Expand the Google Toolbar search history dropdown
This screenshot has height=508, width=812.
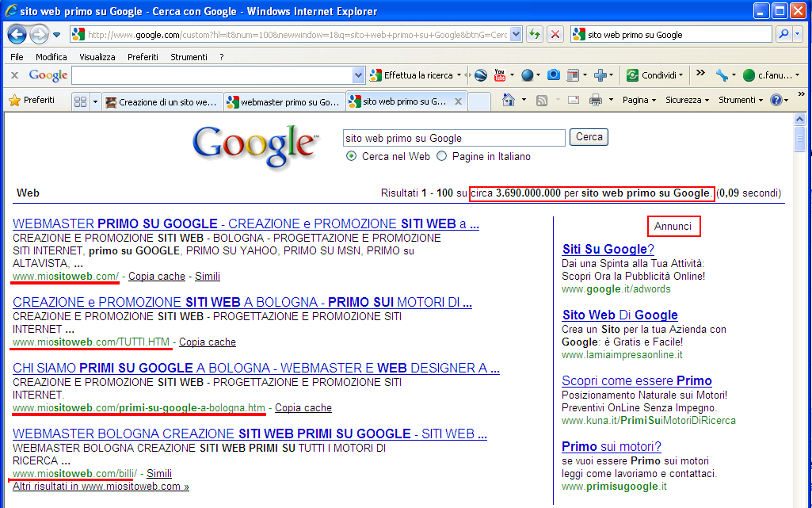pyautogui.click(x=358, y=75)
